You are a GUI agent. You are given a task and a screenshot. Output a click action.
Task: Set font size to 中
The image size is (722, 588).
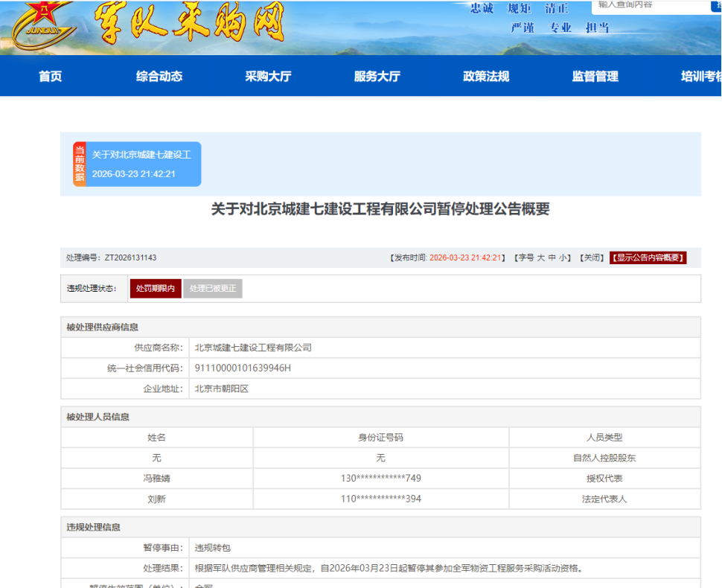click(x=552, y=258)
